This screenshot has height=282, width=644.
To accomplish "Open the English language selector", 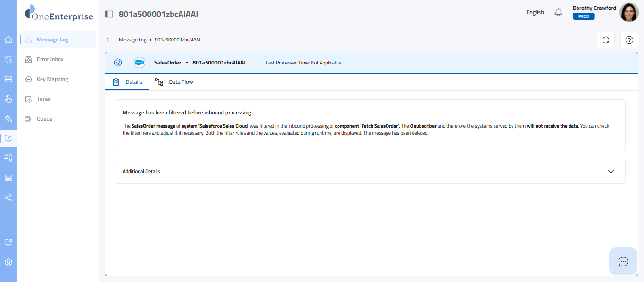I will point(535,13).
